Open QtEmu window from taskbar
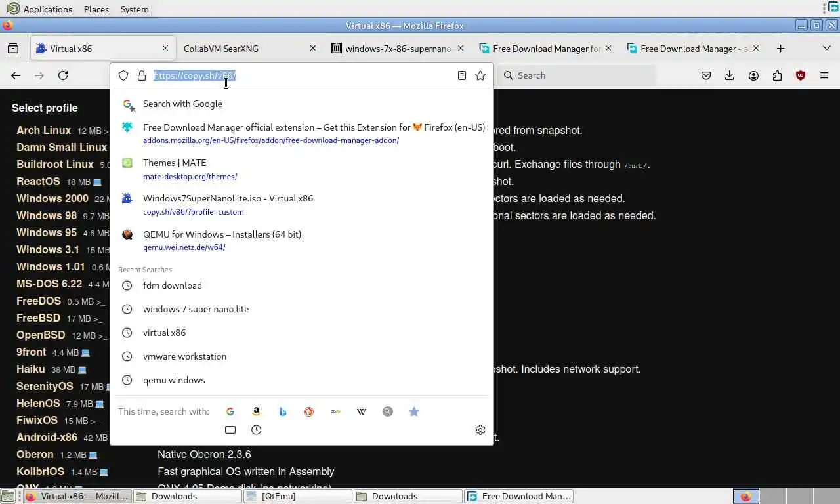This screenshot has width=840, height=504. [x=297, y=496]
